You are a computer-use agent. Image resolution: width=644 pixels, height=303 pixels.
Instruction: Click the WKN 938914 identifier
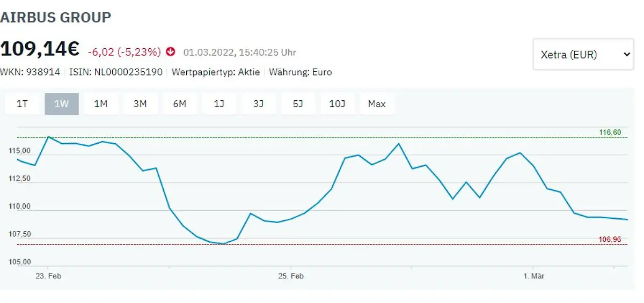tap(30, 72)
